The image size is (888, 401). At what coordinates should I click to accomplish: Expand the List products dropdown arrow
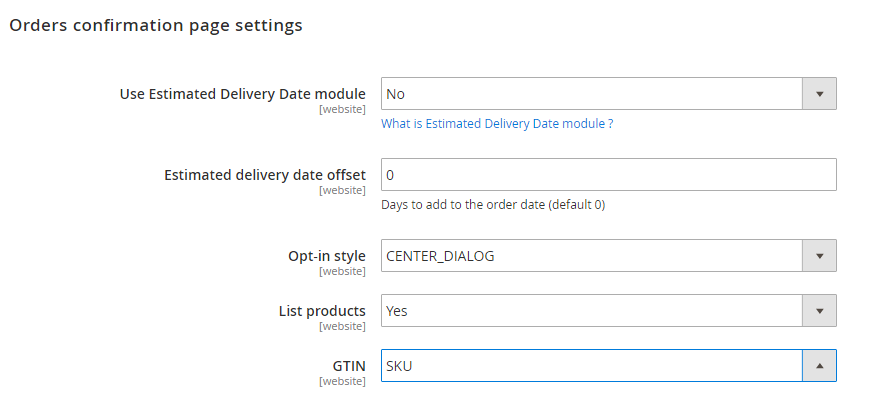819,311
